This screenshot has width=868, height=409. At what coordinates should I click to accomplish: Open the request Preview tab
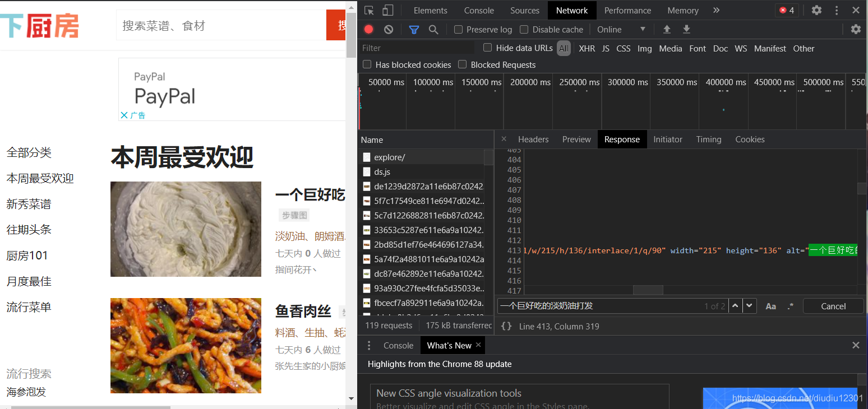pyautogui.click(x=576, y=139)
